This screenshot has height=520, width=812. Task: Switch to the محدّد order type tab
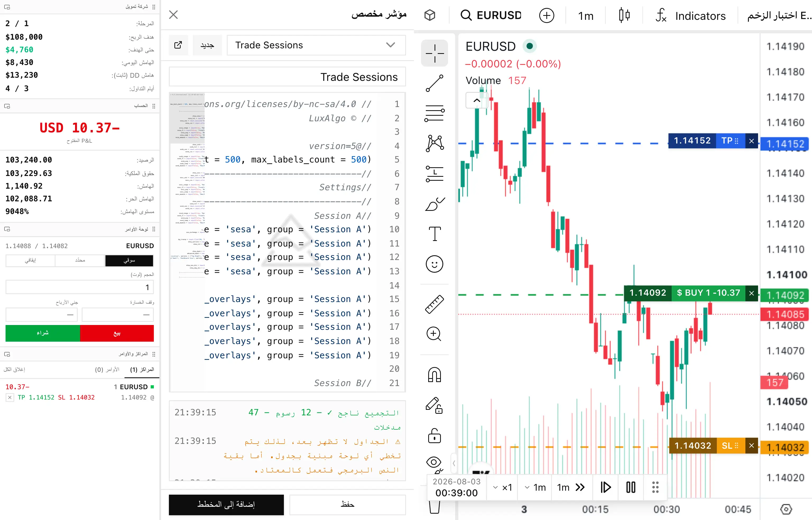(80, 260)
